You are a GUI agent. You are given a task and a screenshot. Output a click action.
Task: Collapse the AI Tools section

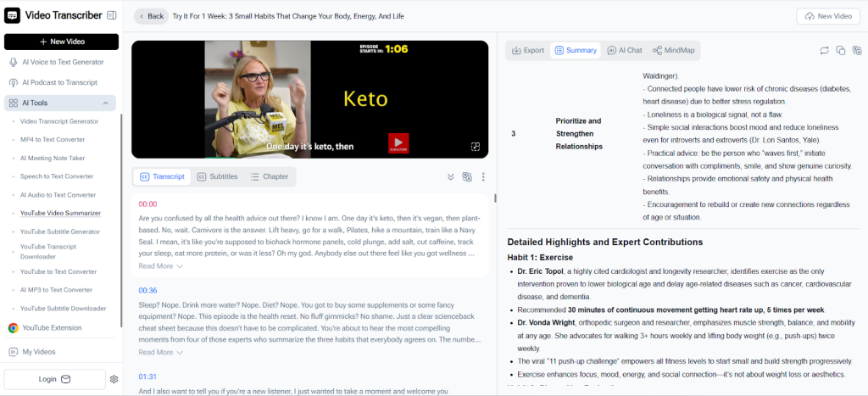106,103
